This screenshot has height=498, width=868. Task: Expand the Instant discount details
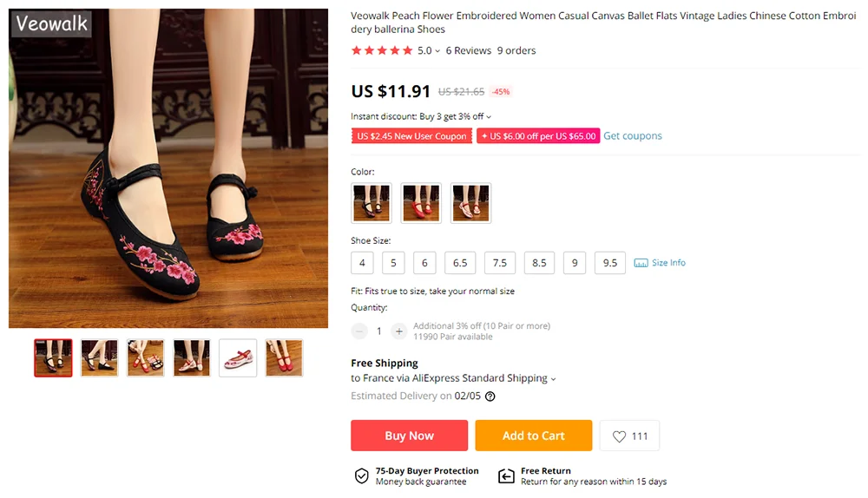[x=489, y=117]
